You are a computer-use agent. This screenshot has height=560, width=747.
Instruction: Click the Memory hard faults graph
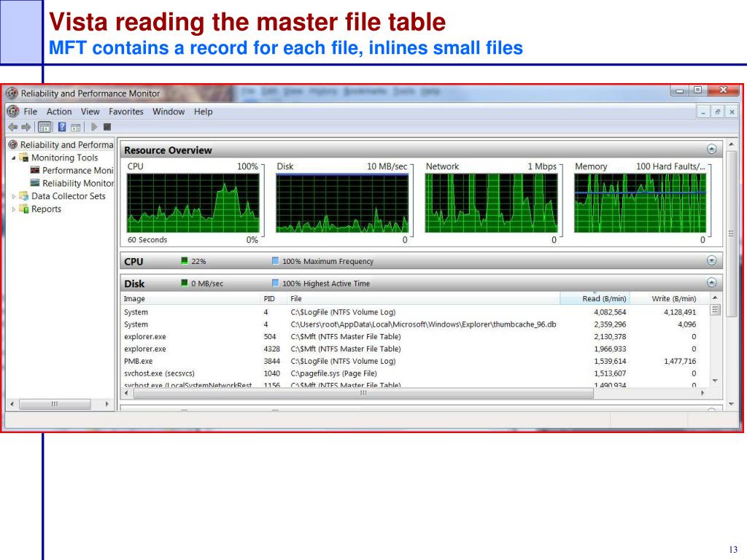640,203
